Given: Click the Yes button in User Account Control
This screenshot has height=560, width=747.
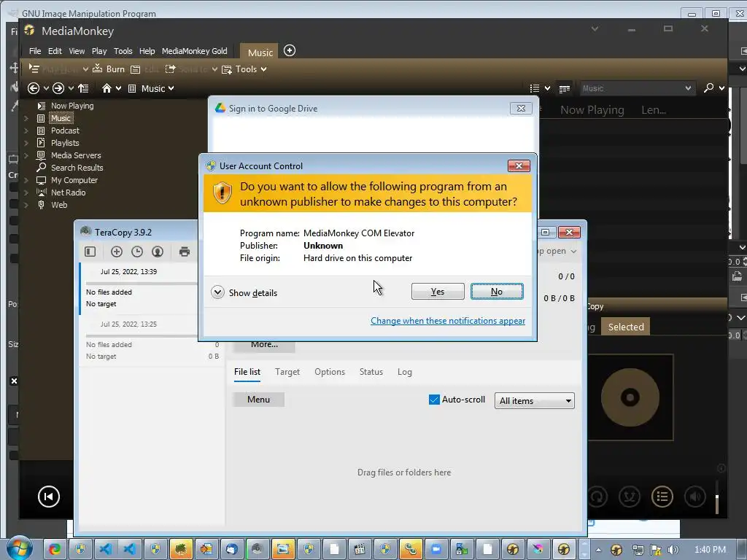Looking at the screenshot, I should point(438,292).
